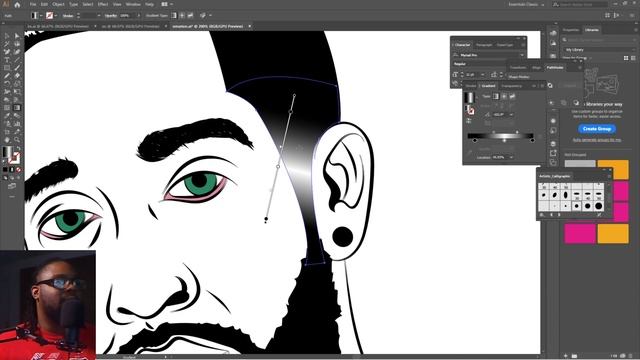The height and width of the screenshot is (360, 640).
Task: Choose large round calligraphic brush
Action: (598, 206)
